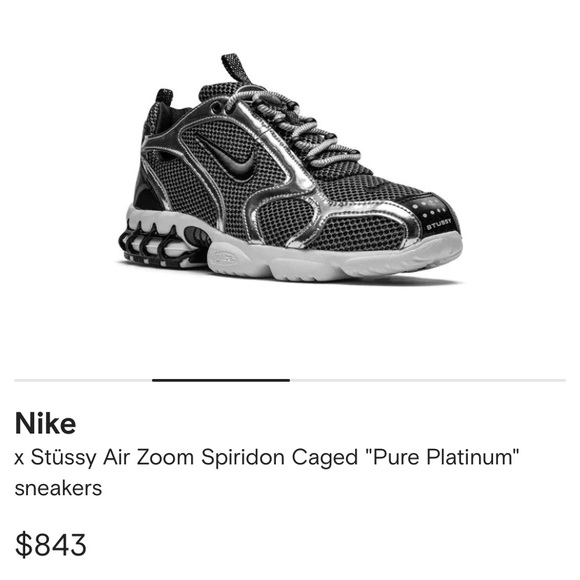The height and width of the screenshot is (580, 580).
Task: Open the Nike brand link
Action: [x=45, y=423]
